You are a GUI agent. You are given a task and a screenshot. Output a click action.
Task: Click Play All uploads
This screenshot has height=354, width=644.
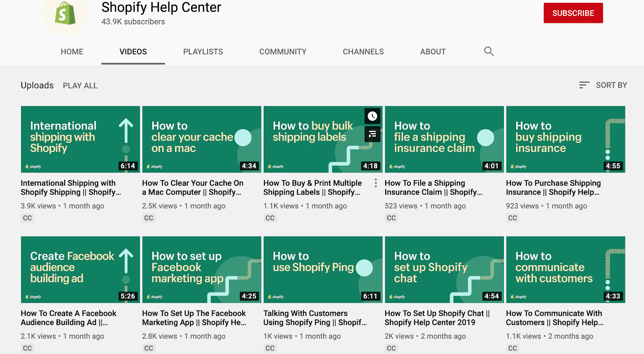click(x=80, y=86)
